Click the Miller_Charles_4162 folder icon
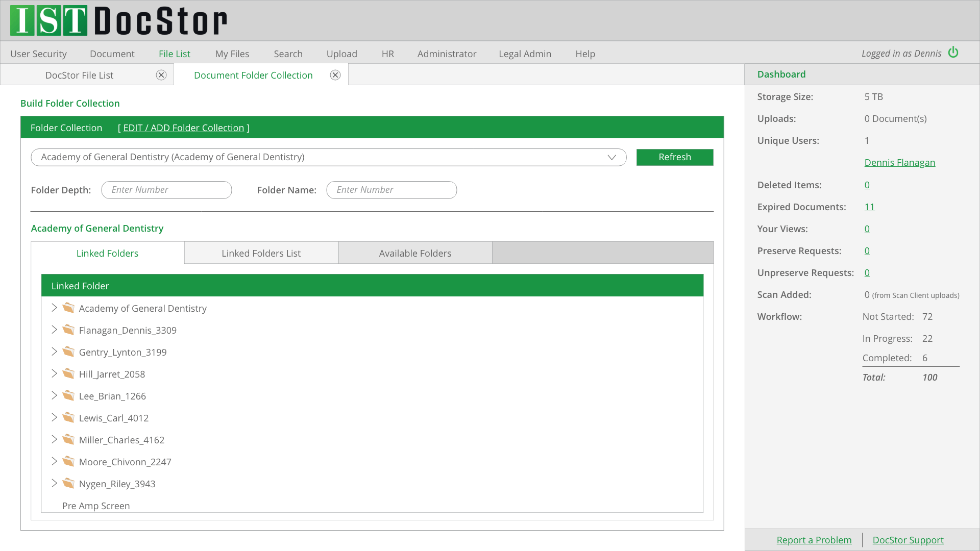Image resolution: width=980 pixels, height=551 pixels. tap(68, 439)
